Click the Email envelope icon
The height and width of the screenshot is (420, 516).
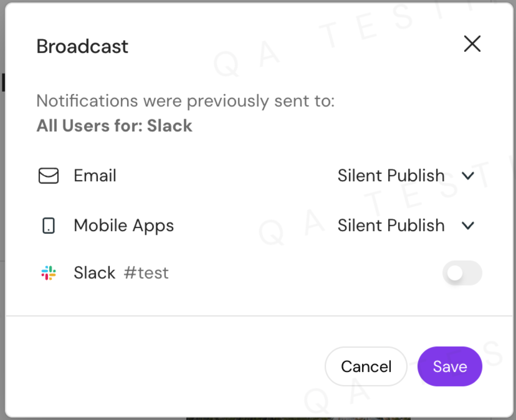coord(49,176)
